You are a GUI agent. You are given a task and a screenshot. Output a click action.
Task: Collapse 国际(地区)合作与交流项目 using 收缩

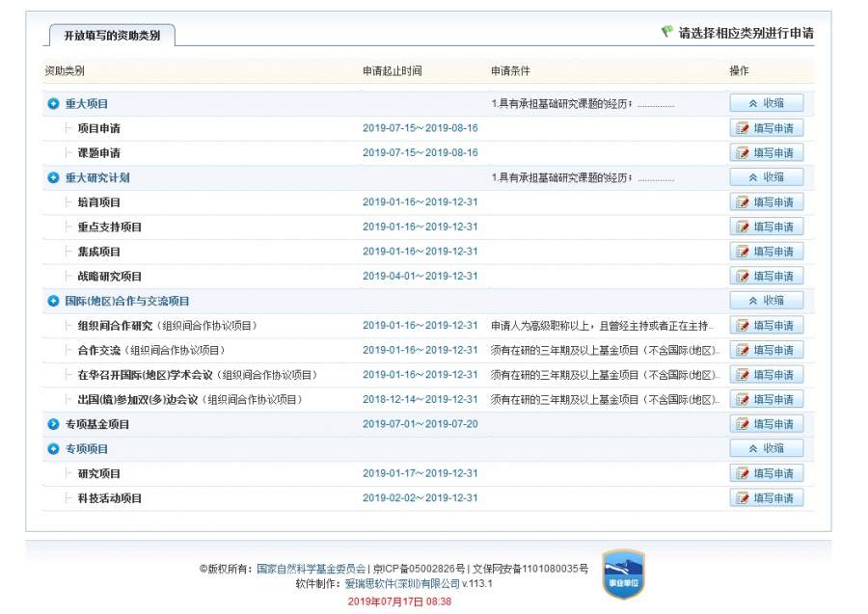coord(766,301)
